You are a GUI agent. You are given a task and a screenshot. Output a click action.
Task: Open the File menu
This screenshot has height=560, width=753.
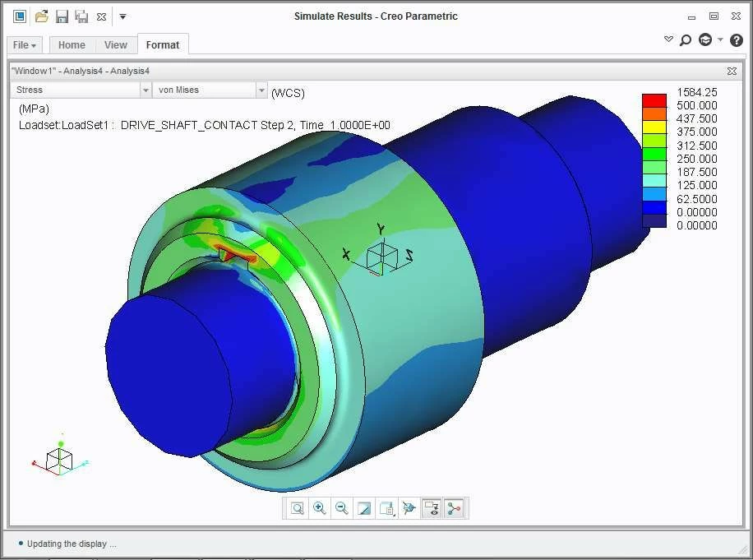pyautogui.click(x=25, y=45)
